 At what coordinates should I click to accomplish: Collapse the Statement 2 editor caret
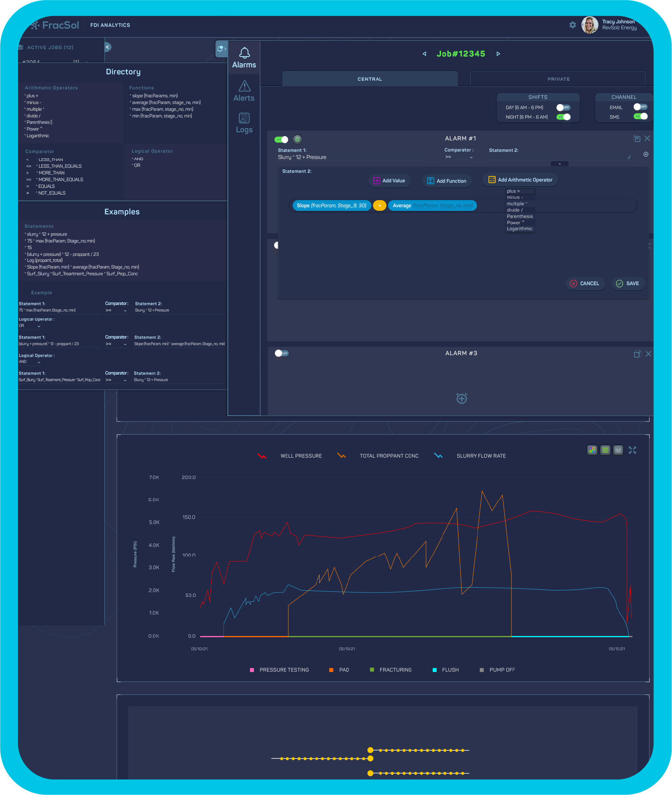click(559, 164)
